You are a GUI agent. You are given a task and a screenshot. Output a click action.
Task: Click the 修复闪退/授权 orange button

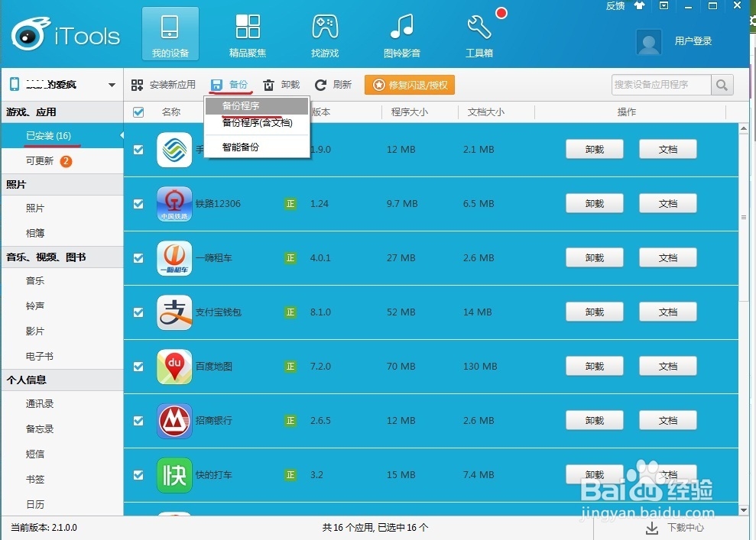click(409, 85)
